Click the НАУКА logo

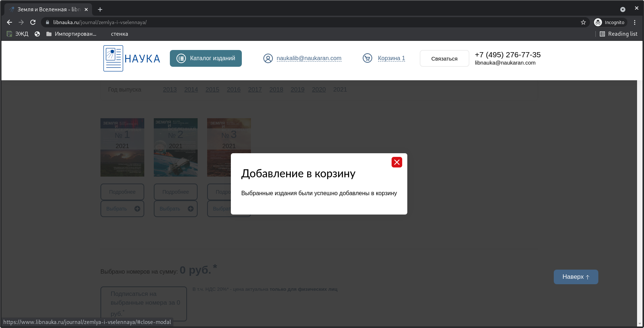[x=132, y=58]
